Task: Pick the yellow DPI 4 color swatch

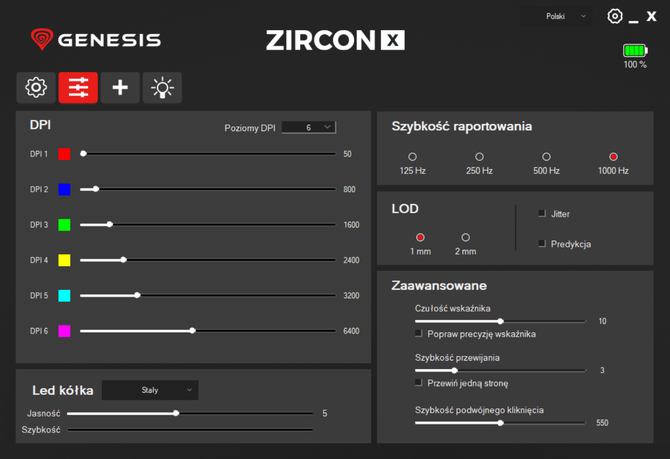Action: pos(64,260)
